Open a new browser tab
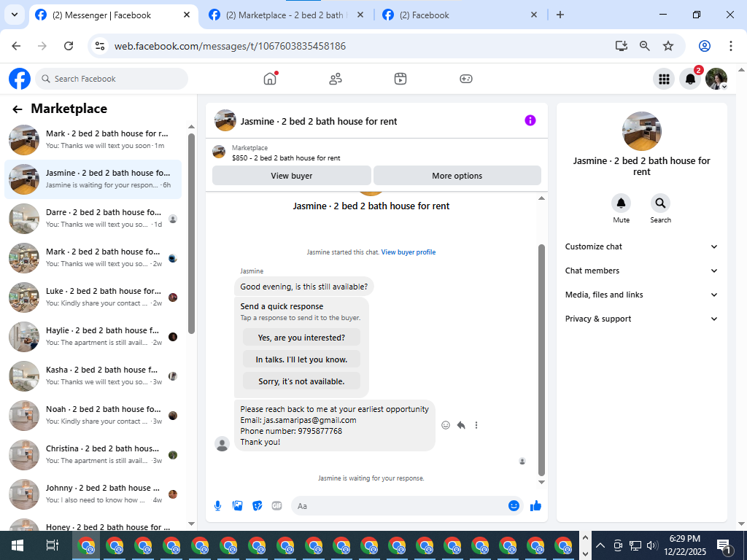The height and width of the screenshot is (560, 747). (560, 15)
